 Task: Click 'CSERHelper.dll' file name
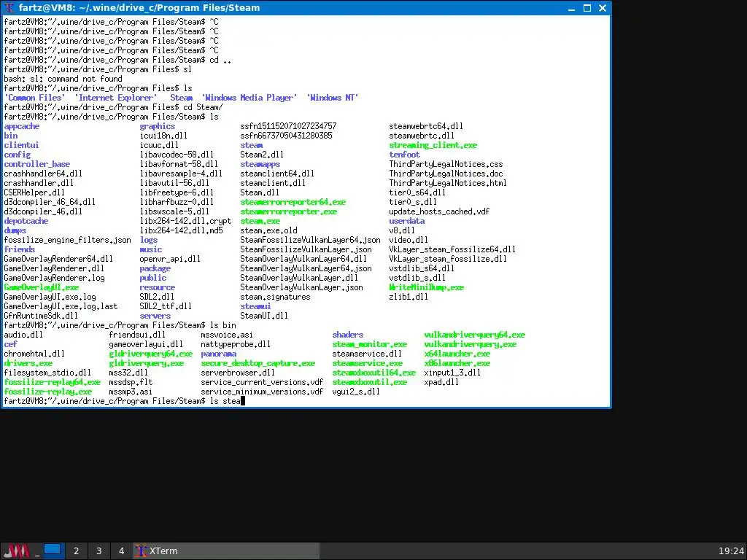pyautogui.click(x=34, y=192)
